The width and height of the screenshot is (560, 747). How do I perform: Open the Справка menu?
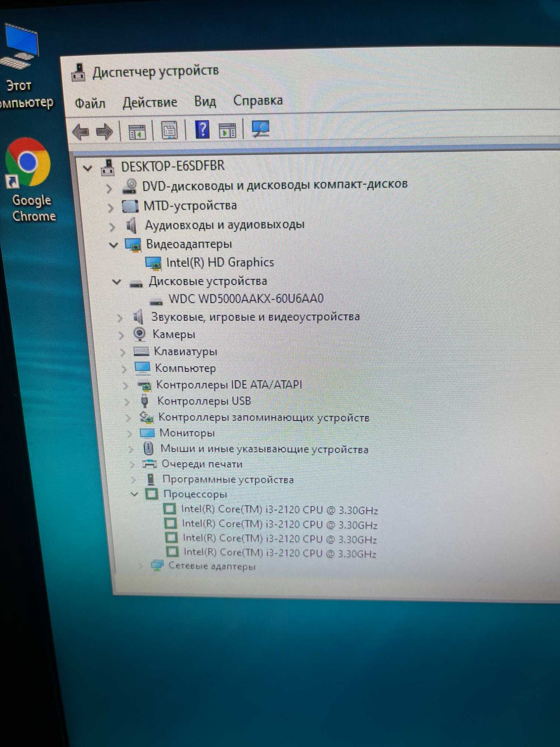[258, 100]
